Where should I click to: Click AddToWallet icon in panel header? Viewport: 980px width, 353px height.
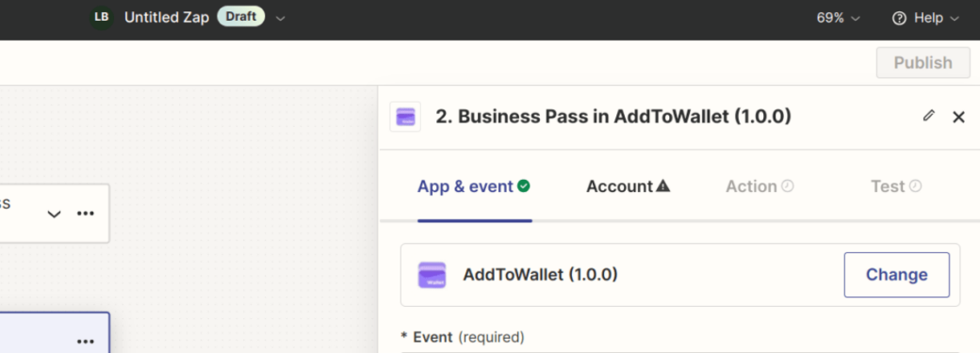405,117
